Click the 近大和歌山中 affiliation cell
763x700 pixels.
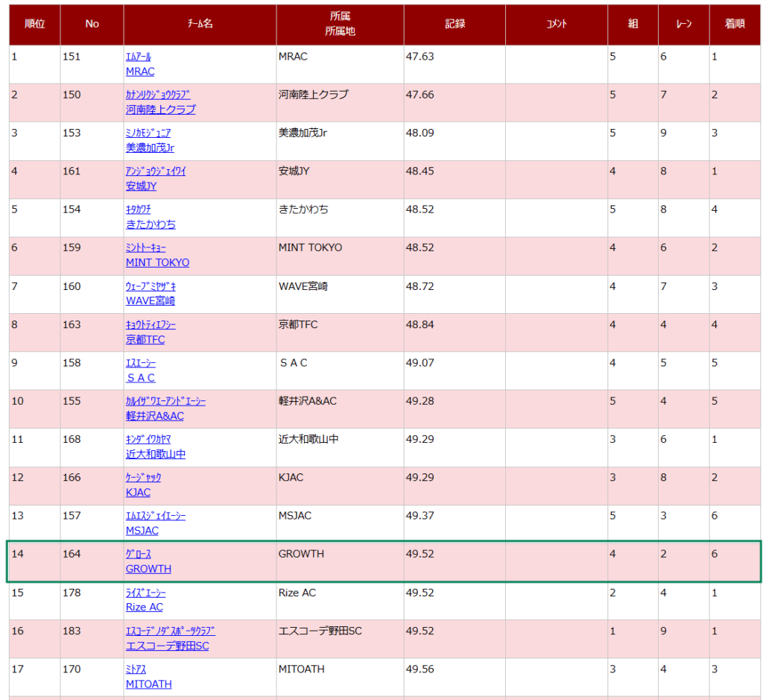[340, 447]
